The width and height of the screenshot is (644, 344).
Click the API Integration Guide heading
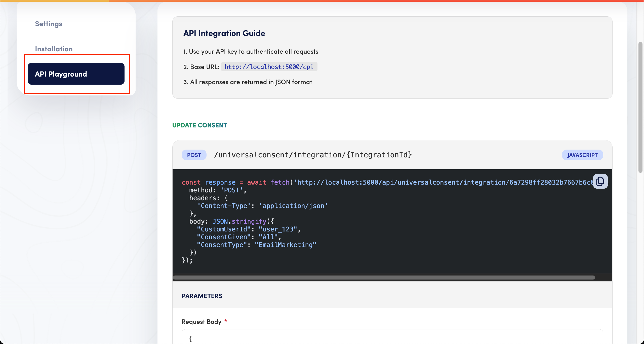[224, 33]
